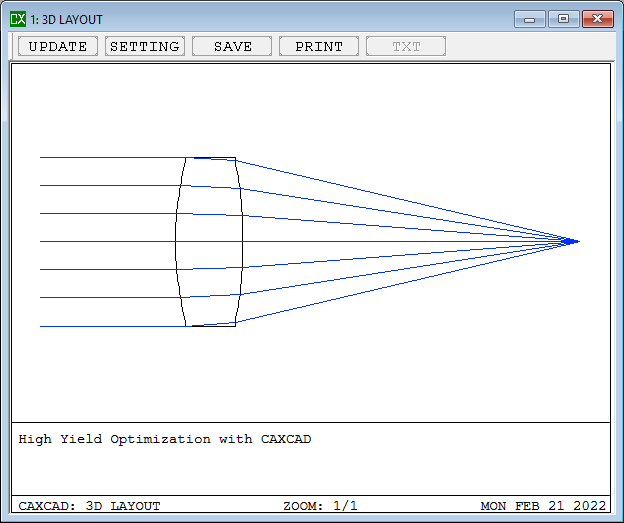
Task: Open the SETTING dialog
Action: pyautogui.click(x=145, y=46)
